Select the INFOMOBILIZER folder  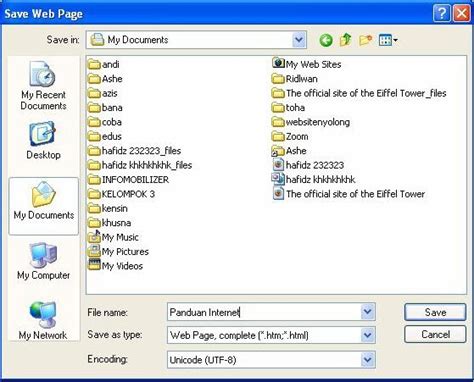128,180
